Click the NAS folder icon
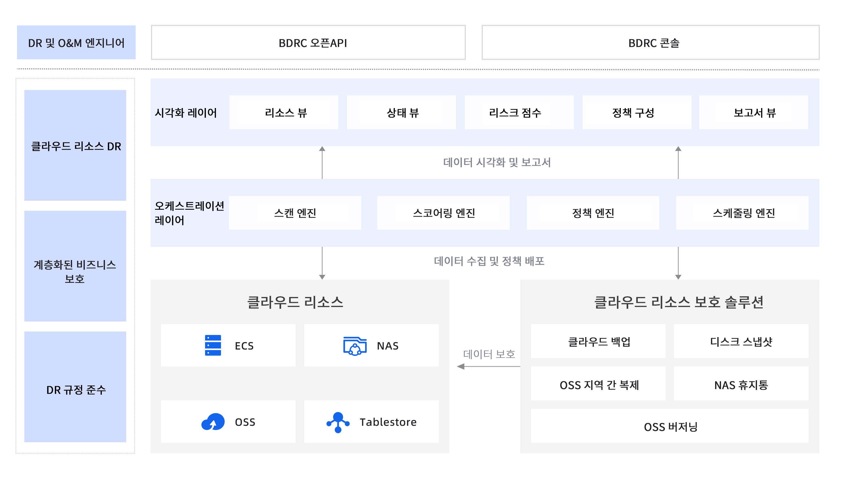This screenshot has height=501, width=868. (x=355, y=346)
